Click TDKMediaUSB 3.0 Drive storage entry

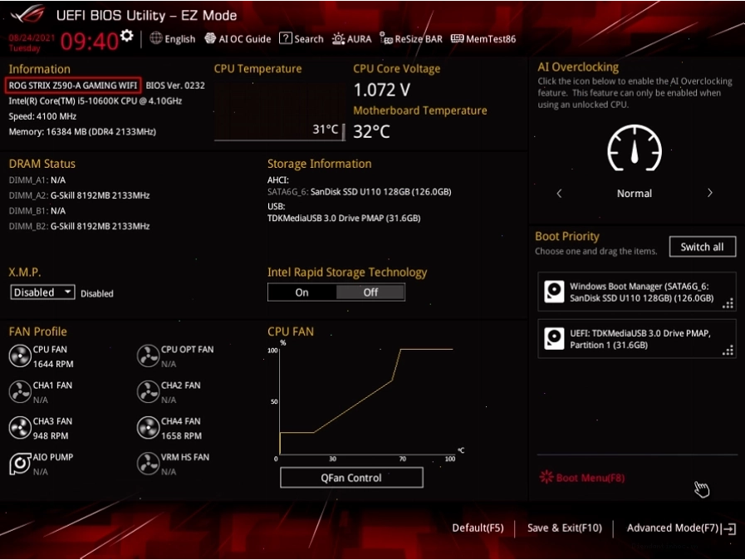pyautogui.click(x=344, y=219)
